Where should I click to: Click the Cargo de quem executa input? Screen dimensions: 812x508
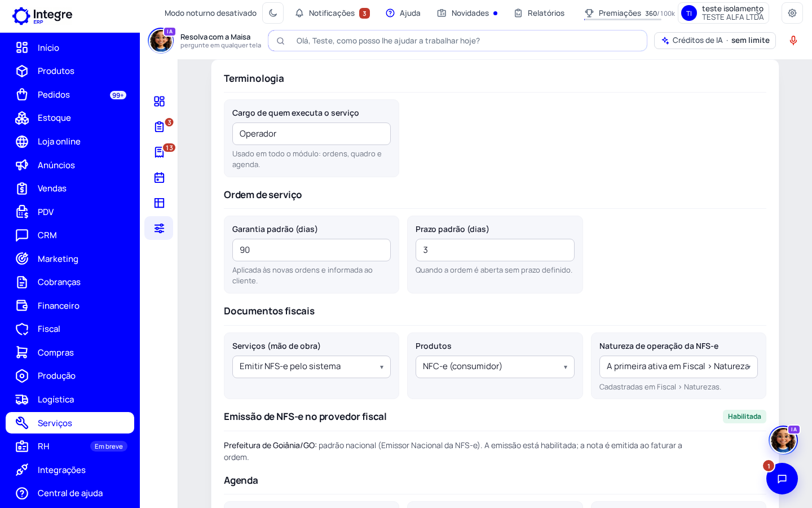click(x=311, y=134)
